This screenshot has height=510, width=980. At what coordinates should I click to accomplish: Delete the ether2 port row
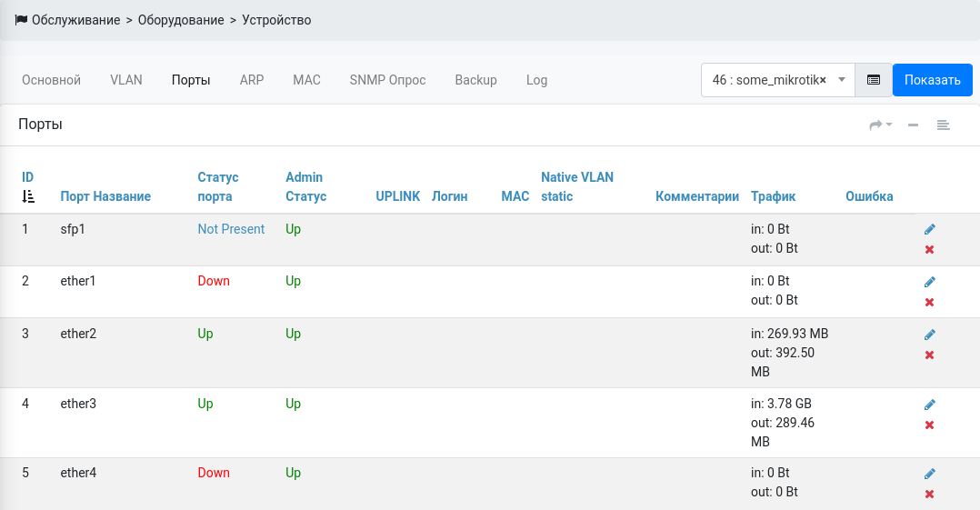click(929, 355)
